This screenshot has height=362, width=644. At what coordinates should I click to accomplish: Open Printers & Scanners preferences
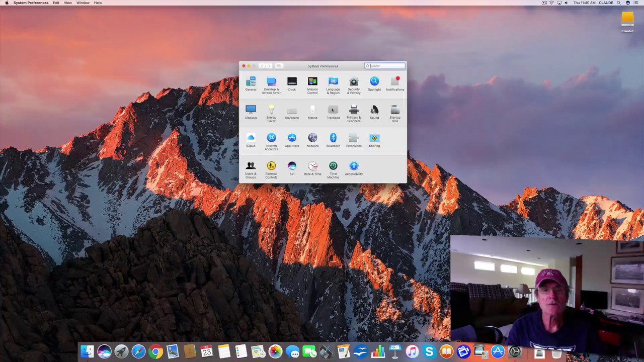[x=354, y=114]
